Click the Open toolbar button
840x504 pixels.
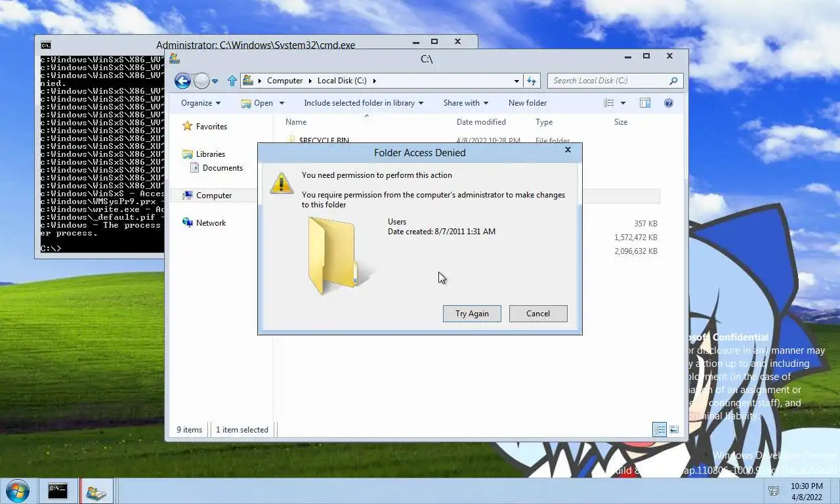coord(257,103)
